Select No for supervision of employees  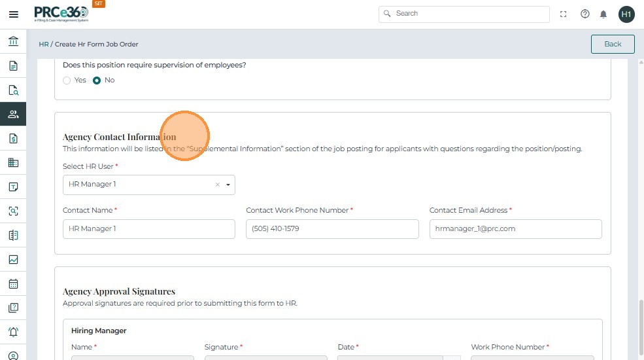coord(97,81)
